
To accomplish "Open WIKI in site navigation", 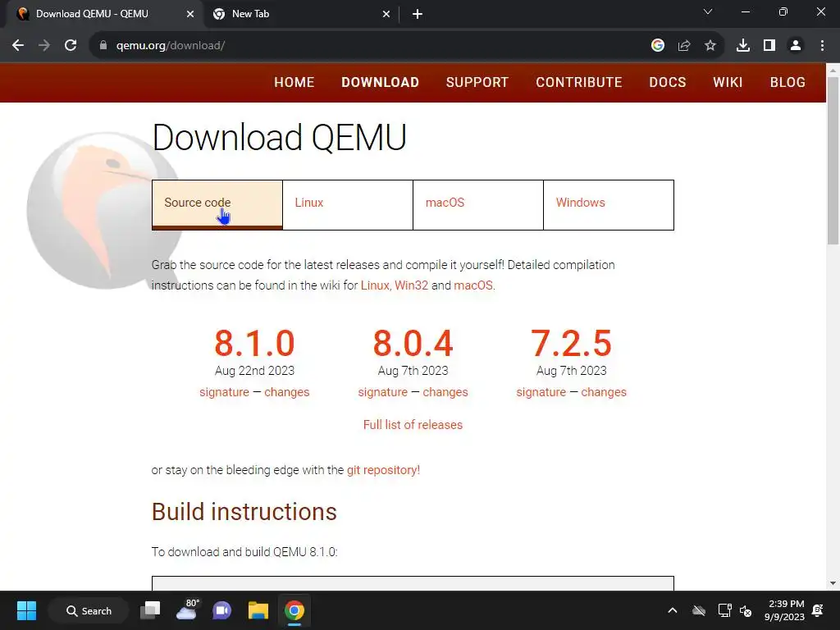I will coord(728,82).
